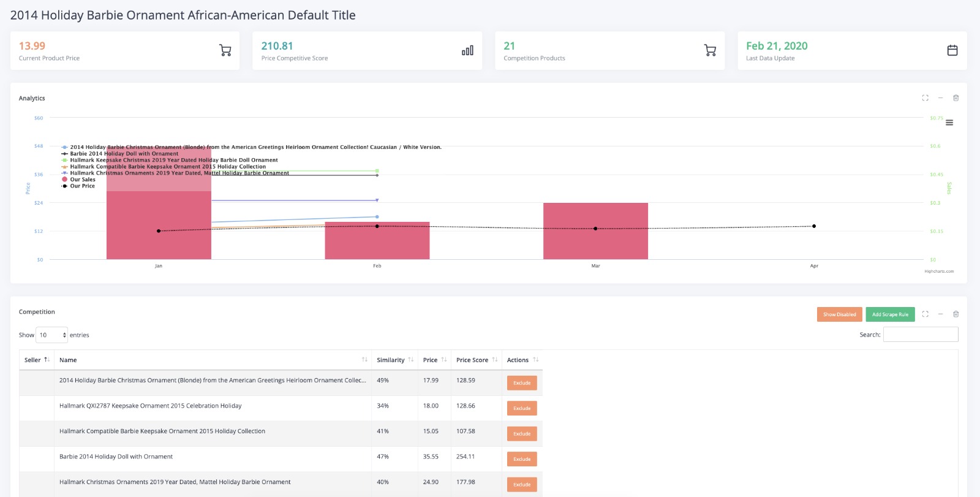The height and width of the screenshot is (497, 980).
Task: Open the Show entries count dropdown
Action: pos(52,335)
